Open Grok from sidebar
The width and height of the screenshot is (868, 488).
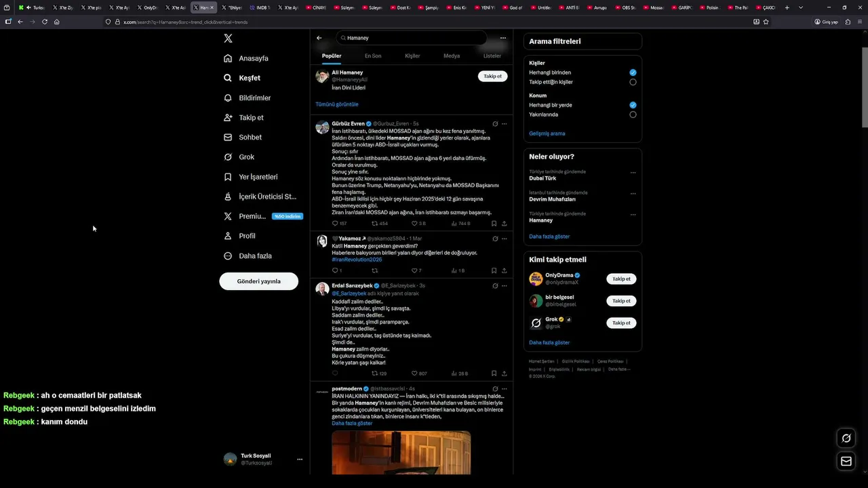(239, 157)
